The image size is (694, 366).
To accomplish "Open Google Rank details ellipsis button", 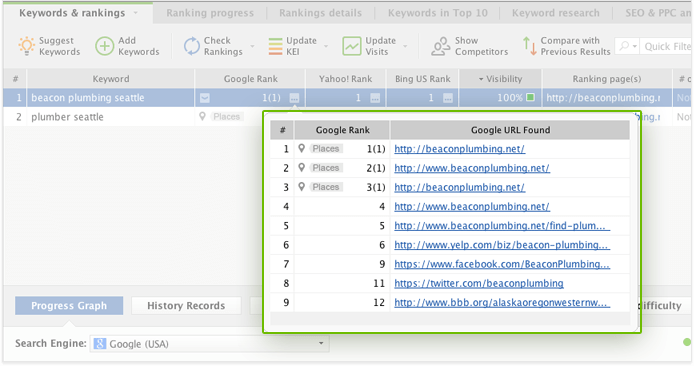I will click(x=294, y=98).
